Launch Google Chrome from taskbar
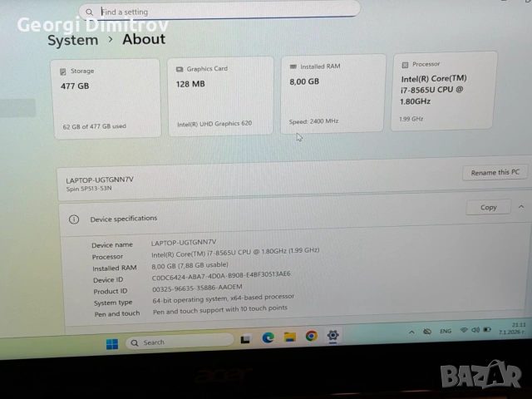This screenshot has height=399, width=532. [312, 336]
